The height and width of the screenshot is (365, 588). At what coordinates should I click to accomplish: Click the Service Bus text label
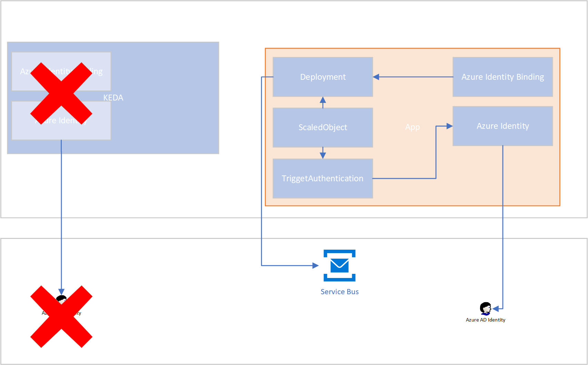coord(339,291)
